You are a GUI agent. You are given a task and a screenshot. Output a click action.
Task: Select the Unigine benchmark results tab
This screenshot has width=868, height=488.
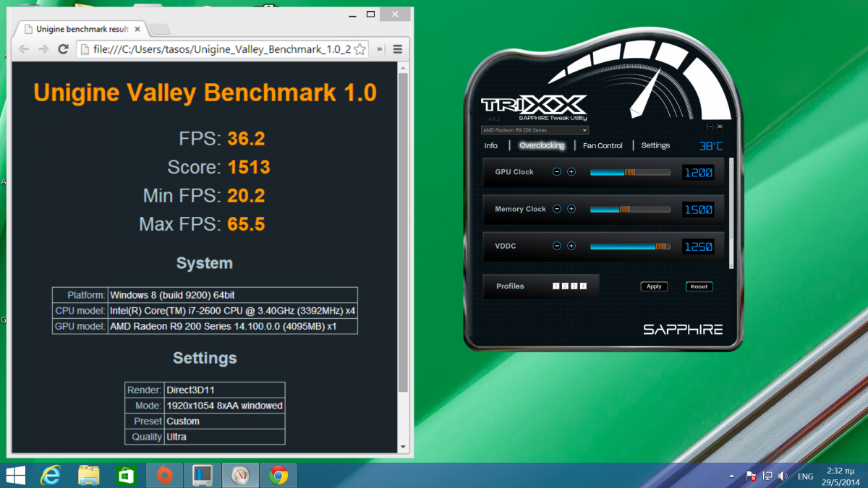pos(81,29)
